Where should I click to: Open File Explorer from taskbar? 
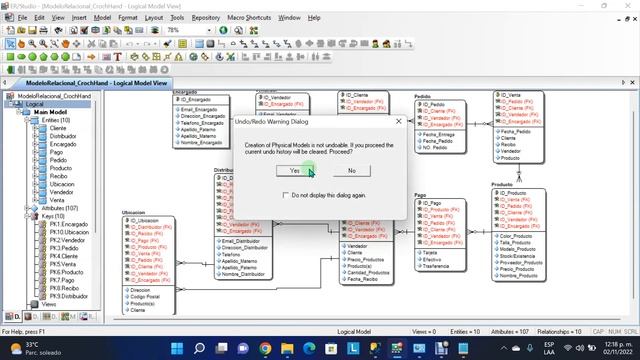pos(287,348)
